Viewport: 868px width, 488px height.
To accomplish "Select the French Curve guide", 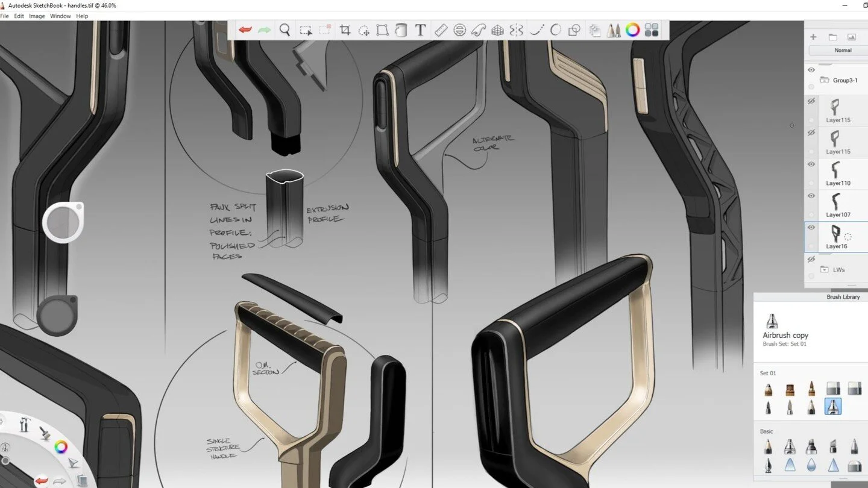I will click(x=479, y=30).
